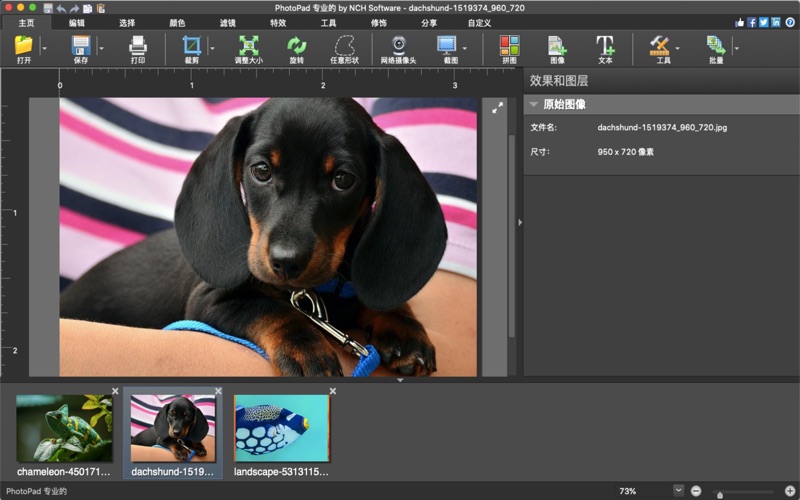The image size is (800, 500).
Task: Open the 截图 (Screenshot) dropdown arrow
Action: [465, 47]
